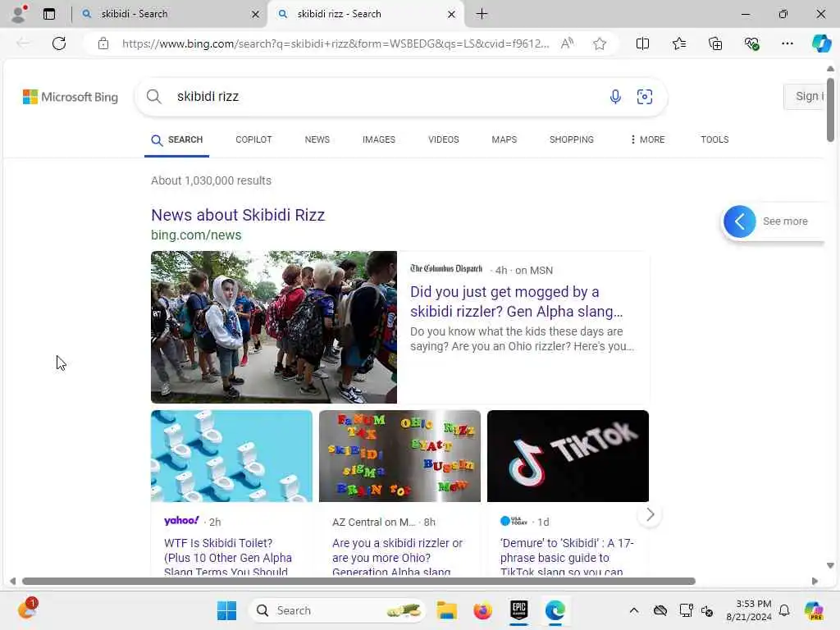Open the taskbar clock and date
Viewport: 840px width, 630px height.
(749, 610)
